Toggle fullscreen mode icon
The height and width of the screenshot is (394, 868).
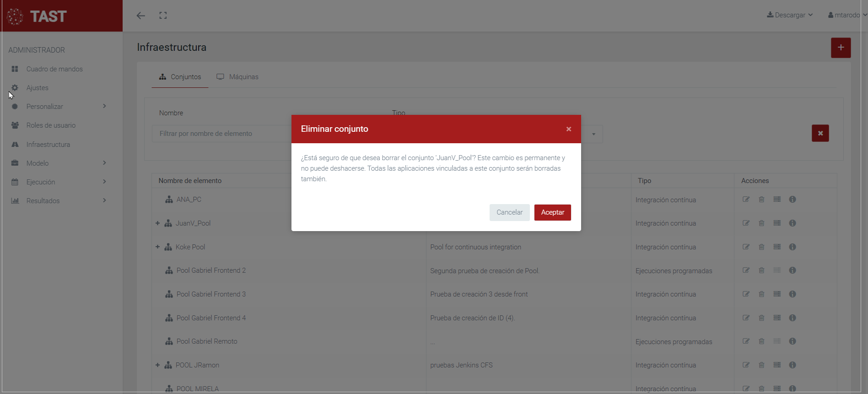(x=163, y=16)
